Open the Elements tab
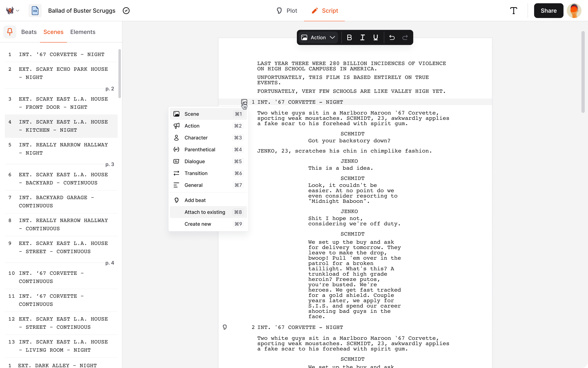This screenshot has width=588, height=368. (x=83, y=32)
